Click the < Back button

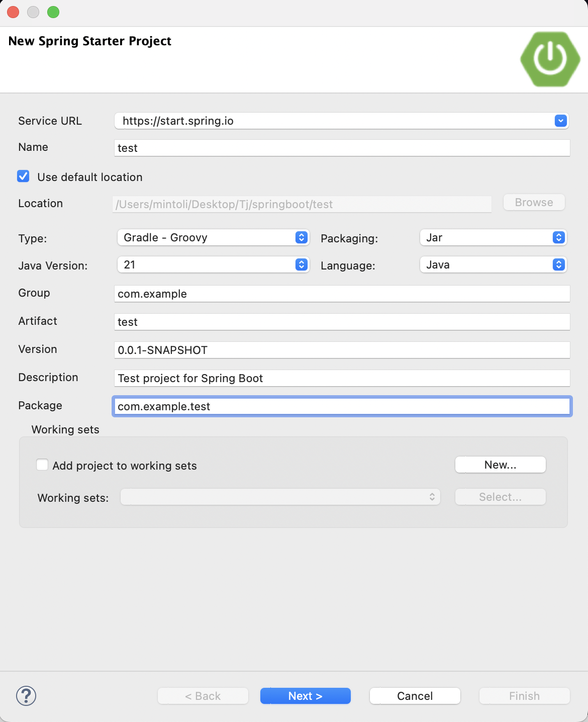point(203,696)
